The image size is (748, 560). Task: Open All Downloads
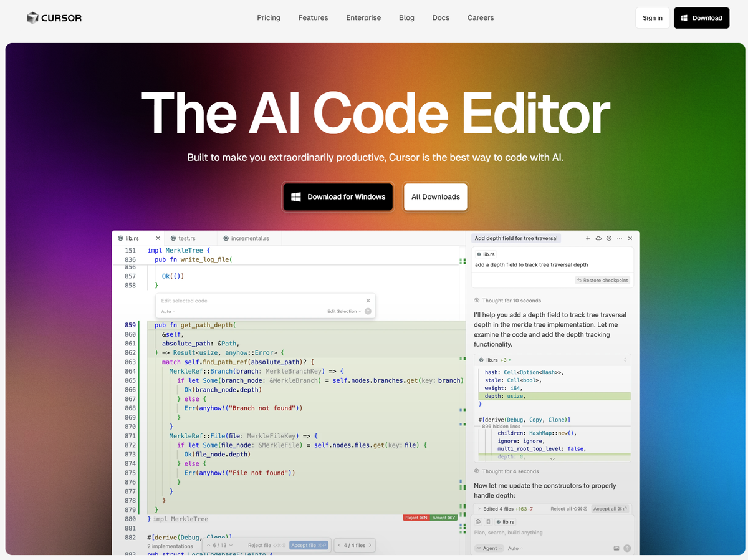[x=436, y=196]
